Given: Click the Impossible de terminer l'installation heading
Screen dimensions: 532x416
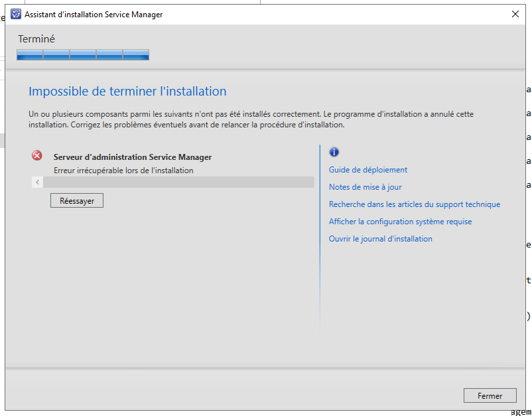Looking at the screenshot, I should pos(127,92).
